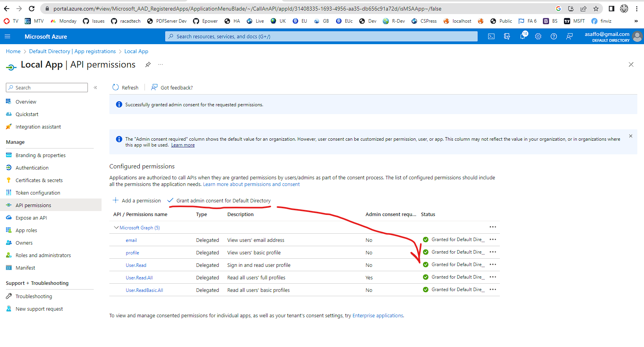This screenshot has height=347, width=644.
Task: Reload the browser page
Action: (32, 9)
